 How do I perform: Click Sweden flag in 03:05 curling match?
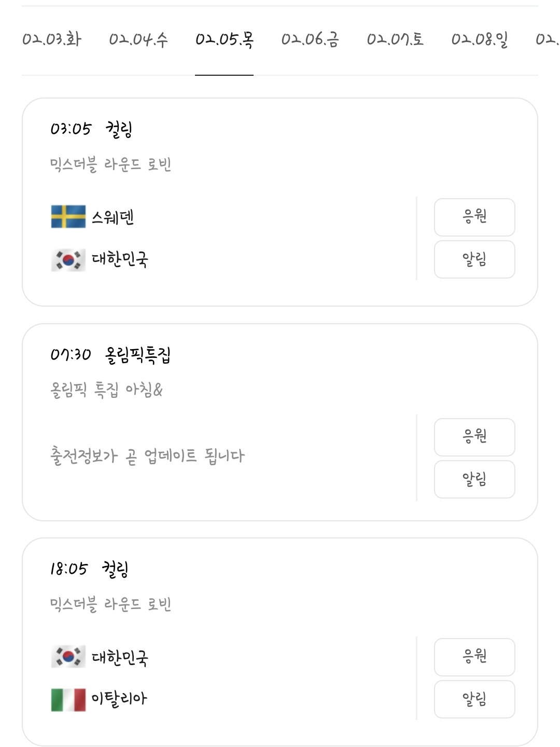tap(68, 217)
